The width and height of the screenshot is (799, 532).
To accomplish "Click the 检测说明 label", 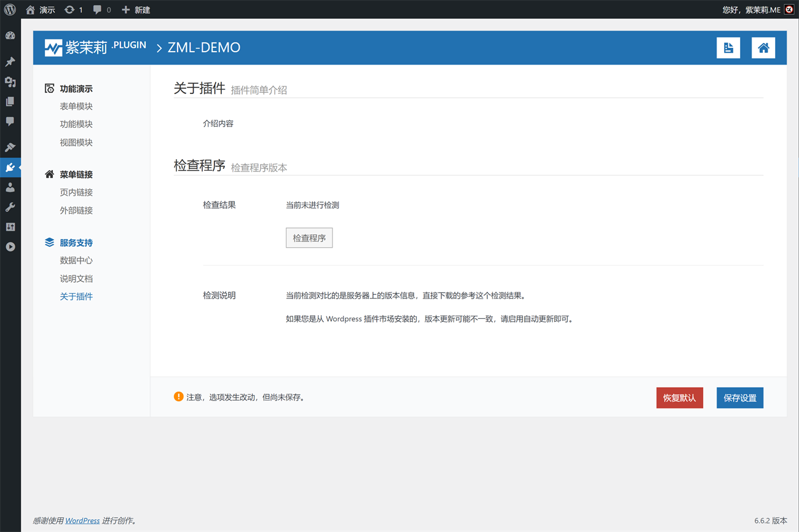I will 219,295.
